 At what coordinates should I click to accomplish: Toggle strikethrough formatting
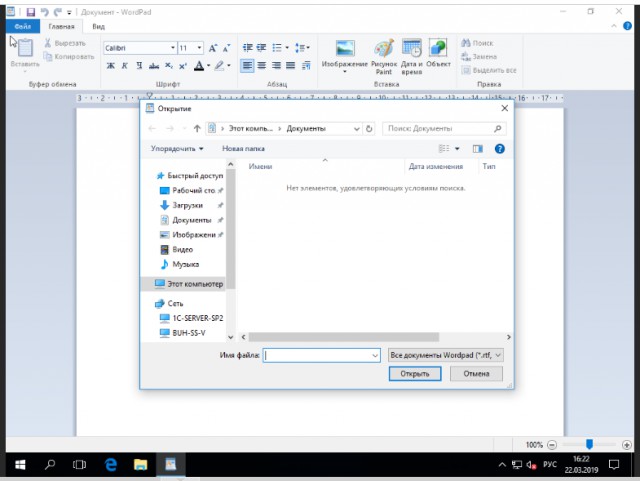(x=154, y=65)
